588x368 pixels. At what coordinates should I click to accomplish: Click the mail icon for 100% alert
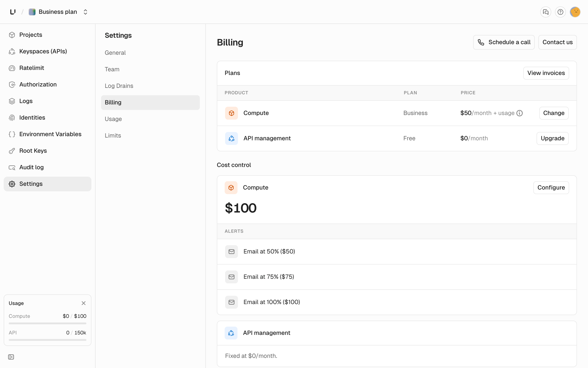tap(231, 302)
